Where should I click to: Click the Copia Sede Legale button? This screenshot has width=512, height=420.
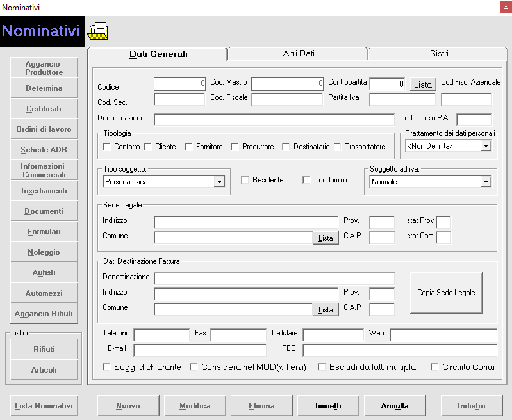[x=446, y=293]
